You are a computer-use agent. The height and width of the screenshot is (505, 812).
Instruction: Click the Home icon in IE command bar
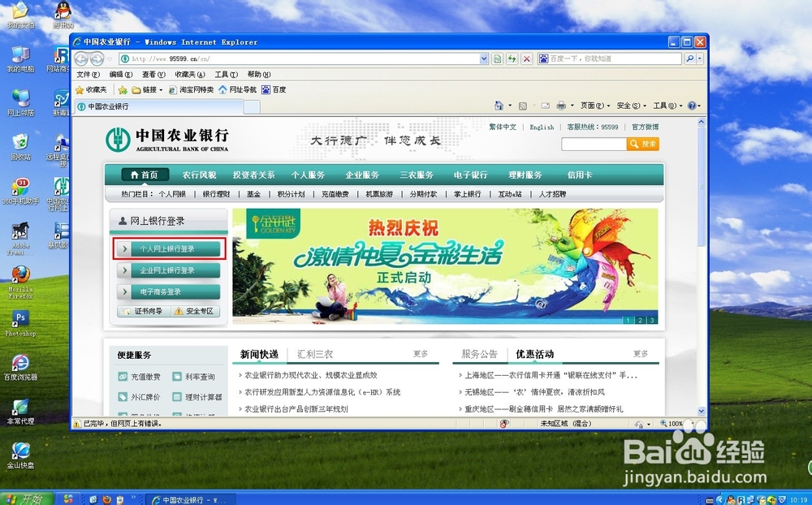coord(499,106)
